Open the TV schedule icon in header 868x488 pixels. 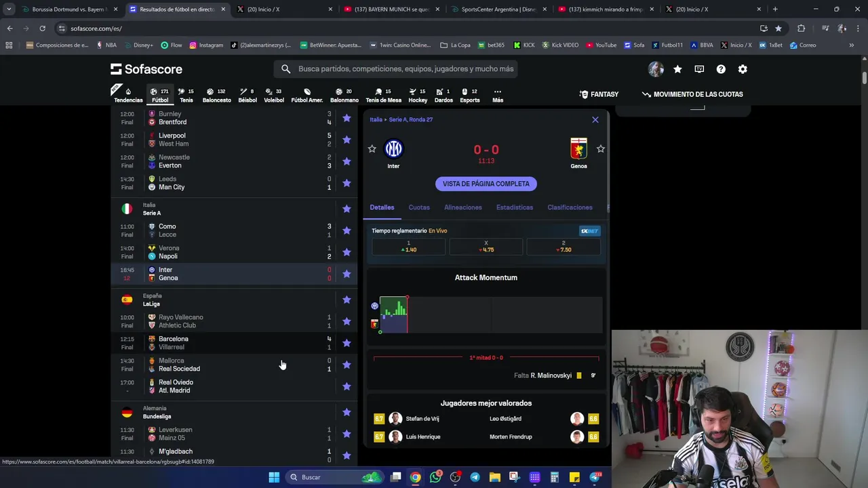[699, 69]
